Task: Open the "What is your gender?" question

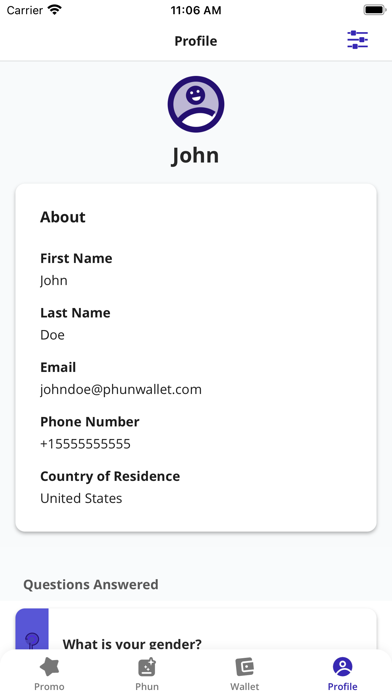Action: [x=132, y=644]
